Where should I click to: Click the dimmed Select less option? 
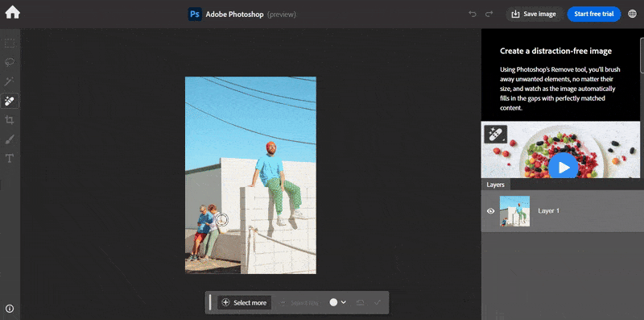[x=299, y=303]
